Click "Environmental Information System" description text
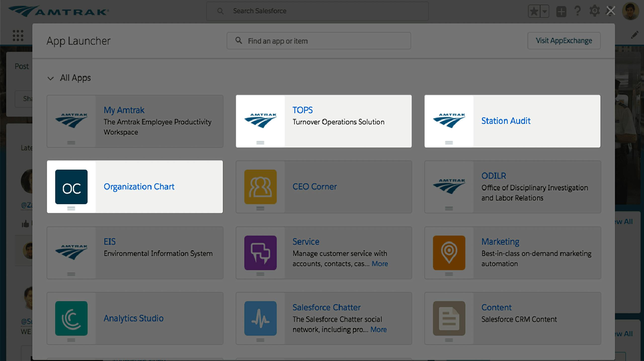 point(158,253)
